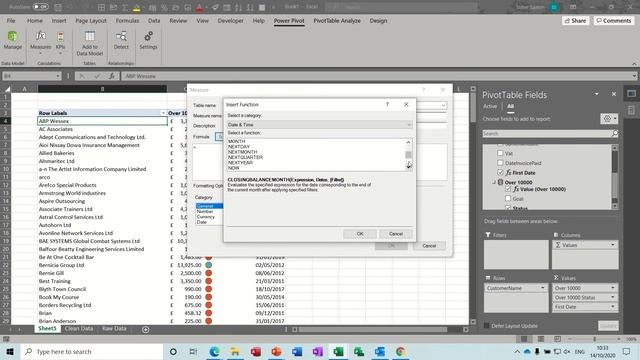The image size is (640, 360).
Task: Click the zoom slider in status bar
Action: point(594,339)
